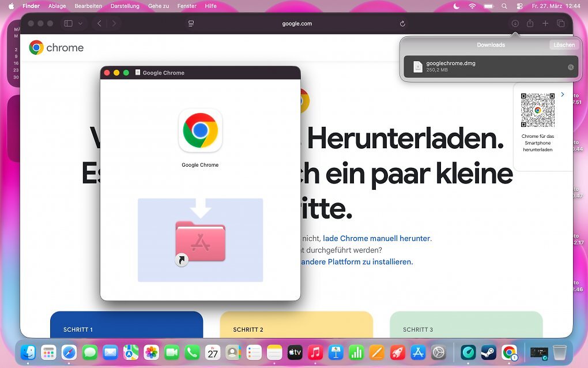Open Pages from the Dock
This screenshot has height=368, width=588.
377,352
